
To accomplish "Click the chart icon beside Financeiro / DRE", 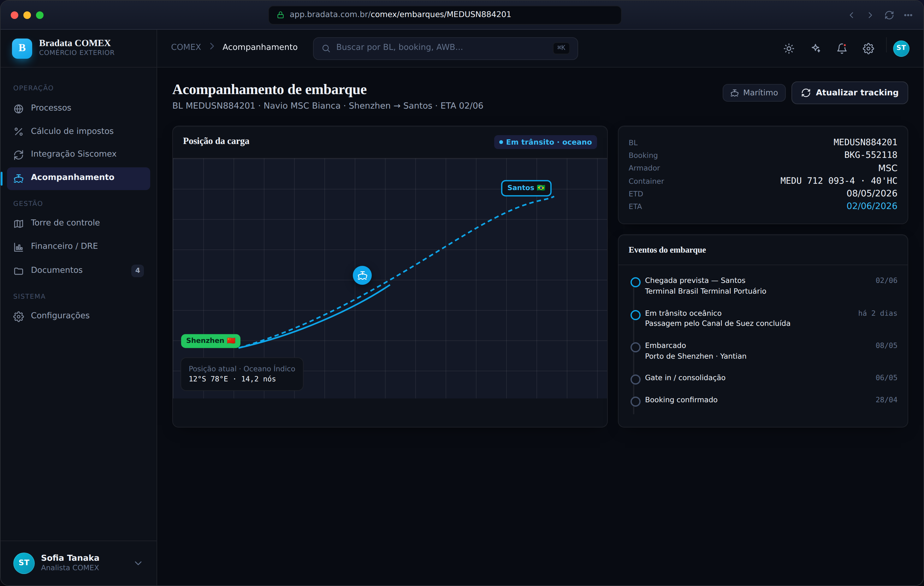I will 18,247.
